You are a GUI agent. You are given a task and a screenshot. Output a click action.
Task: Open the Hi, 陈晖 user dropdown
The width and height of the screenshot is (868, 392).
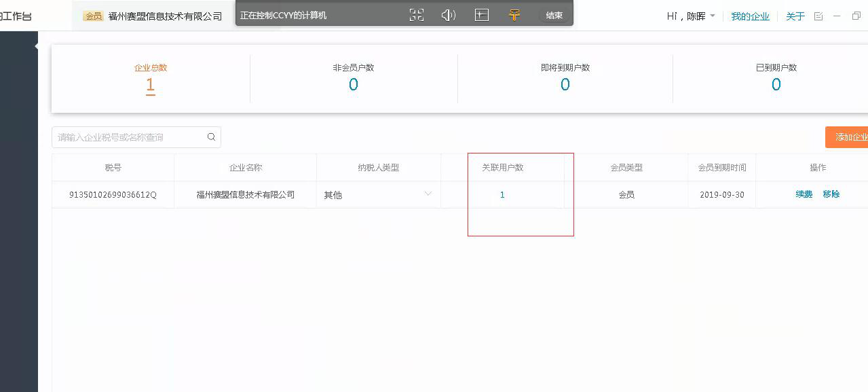tap(691, 16)
